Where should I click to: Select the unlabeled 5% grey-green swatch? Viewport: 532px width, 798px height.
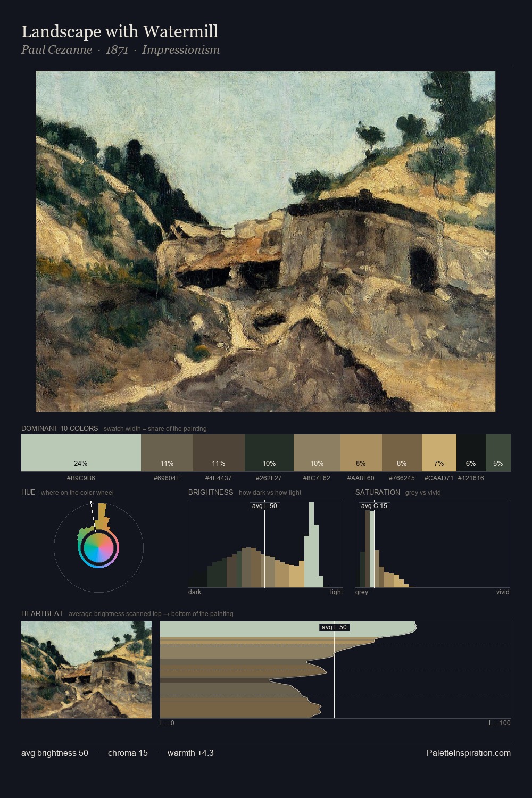498,453
